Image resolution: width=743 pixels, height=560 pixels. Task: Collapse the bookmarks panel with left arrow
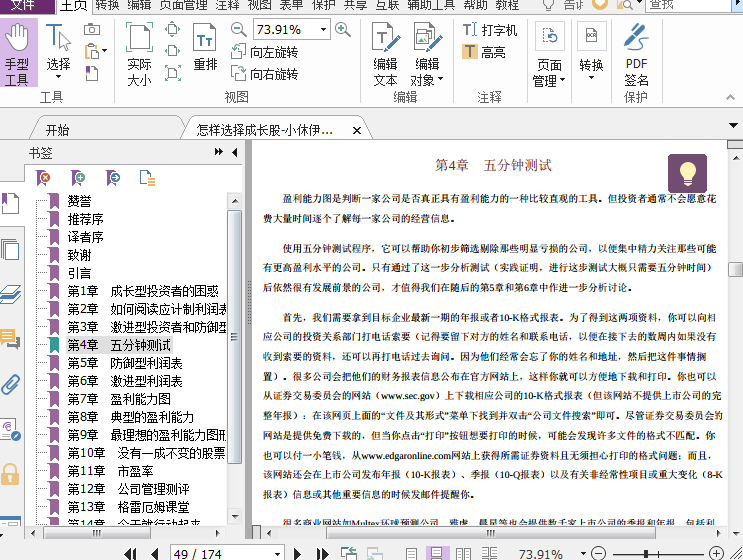[234, 152]
